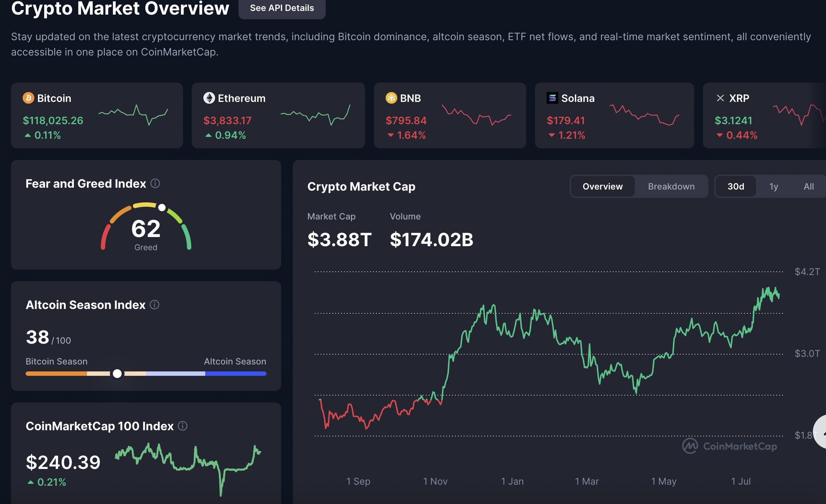Click the Bitcoin sparkline chart
The width and height of the screenshot is (826, 504).
pyautogui.click(x=133, y=115)
